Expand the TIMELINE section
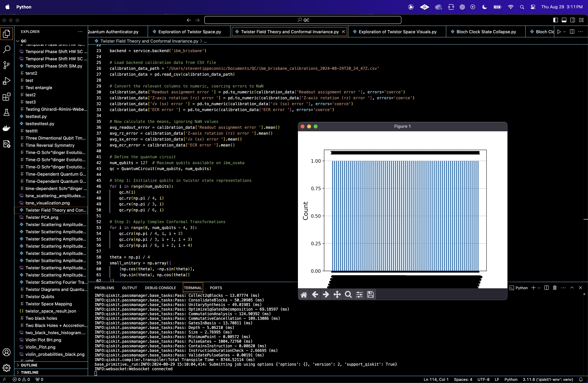588x383 pixels. tap(30, 372)
